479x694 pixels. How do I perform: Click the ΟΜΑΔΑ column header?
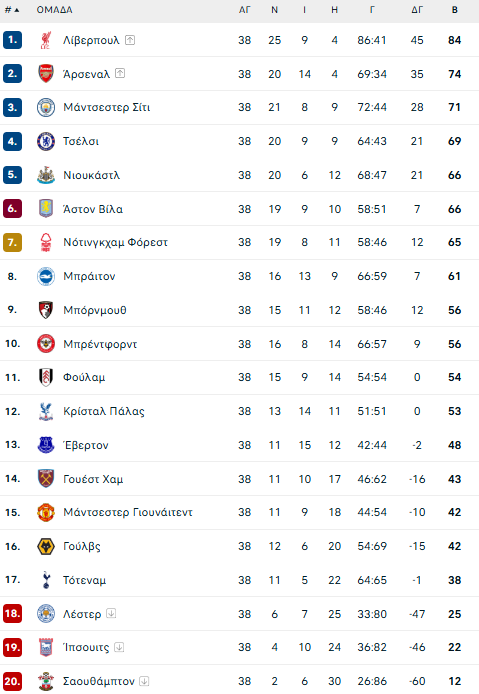click(54, 10)
